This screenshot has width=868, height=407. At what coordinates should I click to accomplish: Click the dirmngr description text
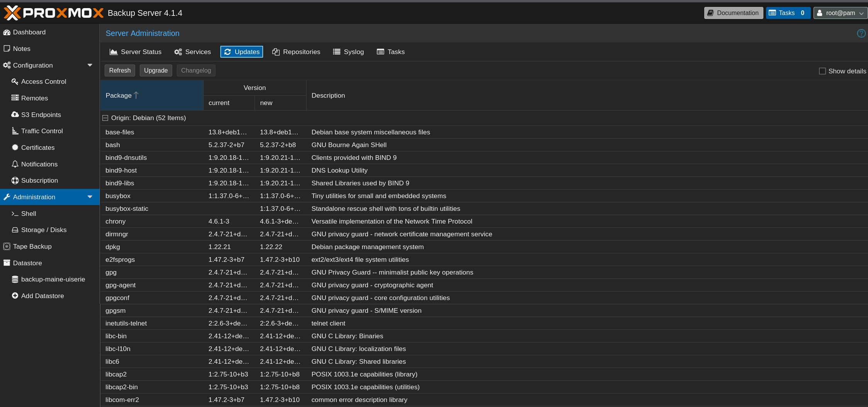pos(402,234)
